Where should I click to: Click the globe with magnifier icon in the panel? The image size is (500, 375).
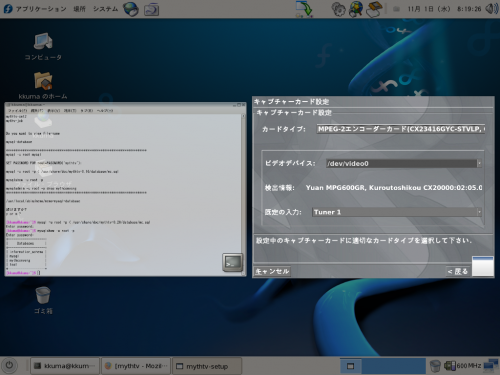[x=356, y=9]
